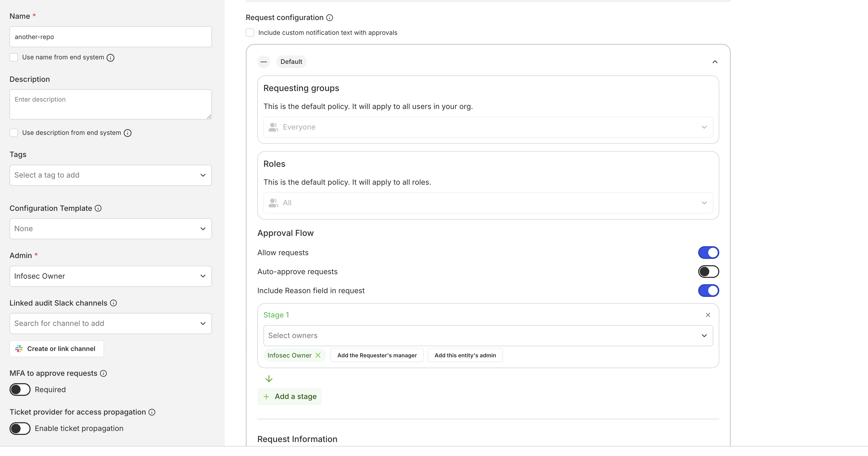868x456 pixels.
Task: Open the Admin Infosec Owner dropdown
Action: pyautogui.click(x=110, y=276)
